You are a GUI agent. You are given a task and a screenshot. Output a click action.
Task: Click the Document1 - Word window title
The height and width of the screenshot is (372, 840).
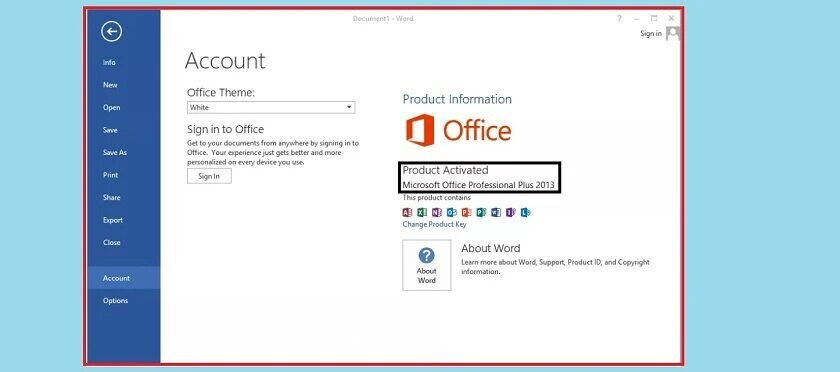382,18
